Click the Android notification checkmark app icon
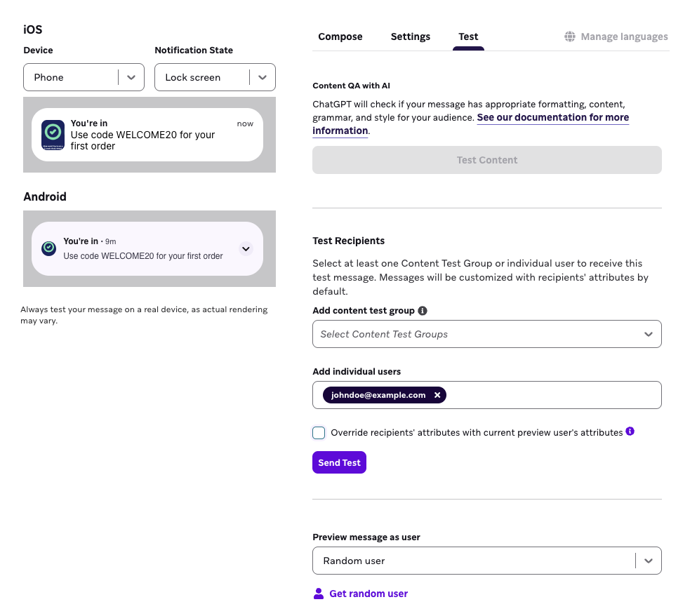 tap(49, 248)
